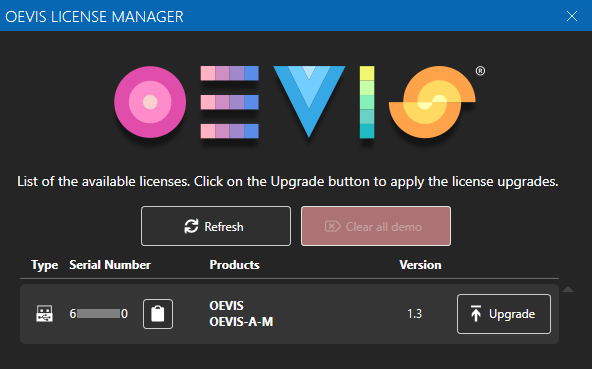Click the scroll up arrow beside the license list

click(x=568, y=290)
